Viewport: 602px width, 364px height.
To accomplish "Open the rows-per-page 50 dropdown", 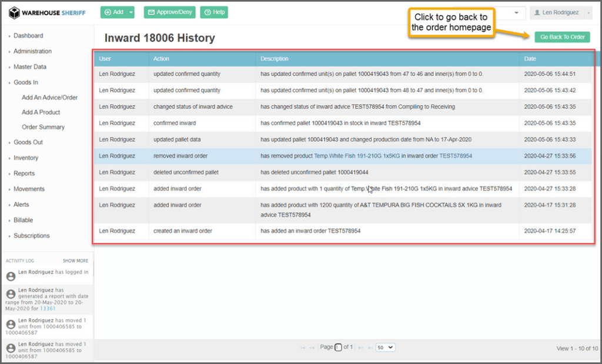I will pyautogui.click(x=386, y=348).
